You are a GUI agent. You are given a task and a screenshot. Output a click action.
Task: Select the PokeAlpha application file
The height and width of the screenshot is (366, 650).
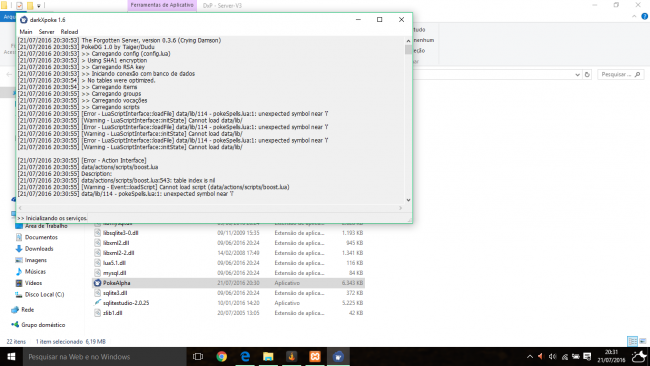228,283
